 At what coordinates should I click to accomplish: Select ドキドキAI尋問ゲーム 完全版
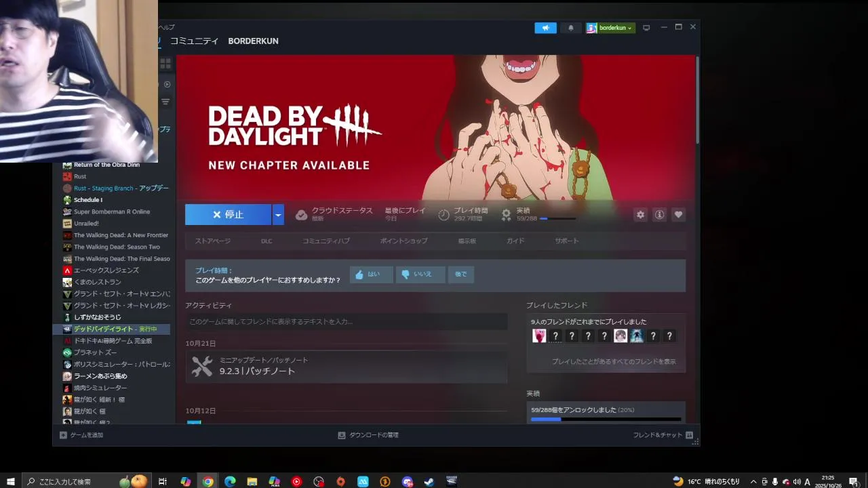113,340
